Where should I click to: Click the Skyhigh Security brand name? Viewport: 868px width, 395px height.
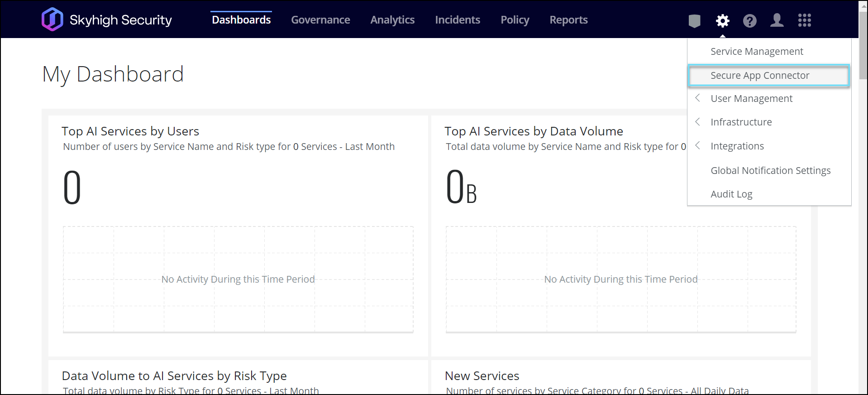[x=121, y=20]
